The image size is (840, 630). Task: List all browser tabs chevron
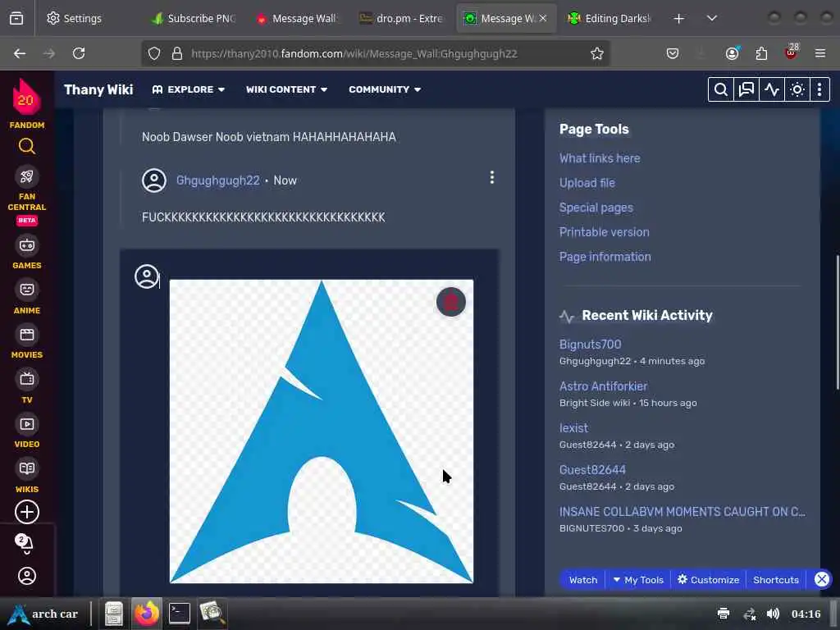pos(712,18)
